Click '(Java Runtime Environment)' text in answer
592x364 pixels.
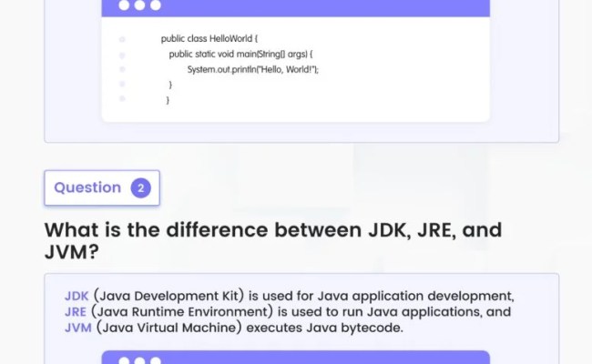pos(182,312)
